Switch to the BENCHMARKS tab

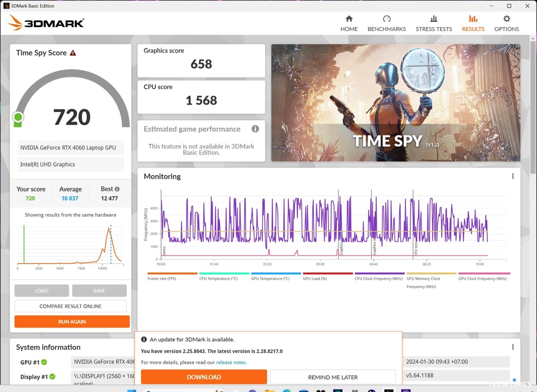(x=387, y=23)
